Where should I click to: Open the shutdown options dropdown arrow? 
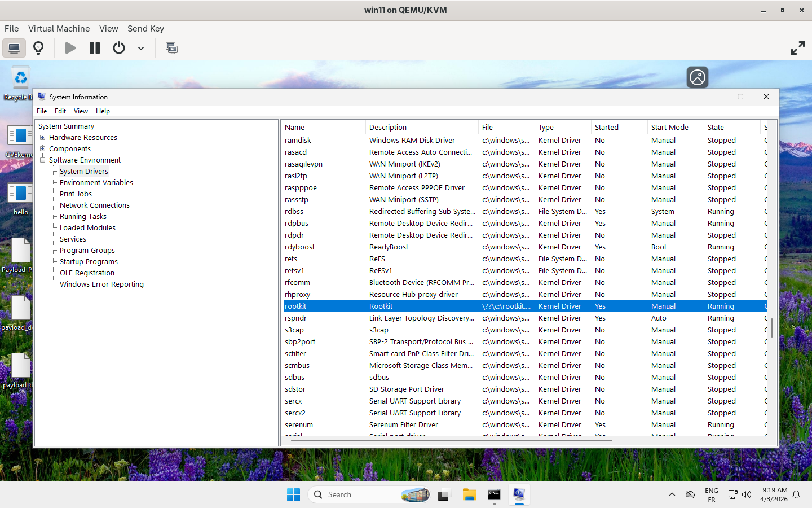click(141, 49)
